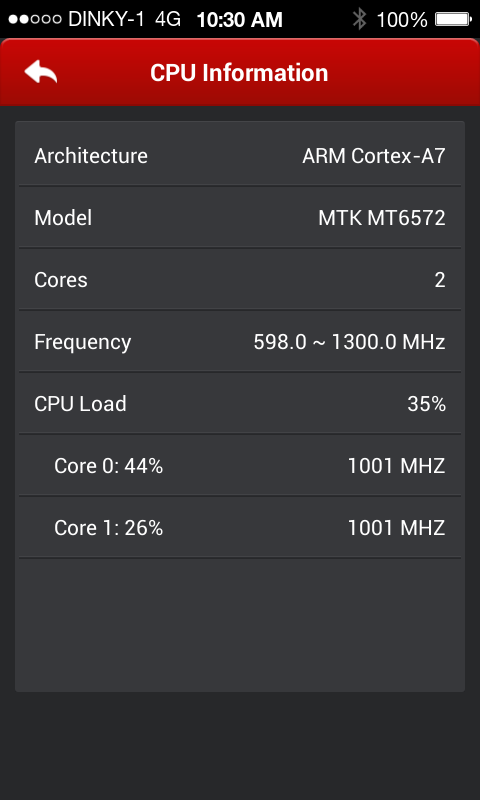Tap the back arrow icon

point(41,71)
